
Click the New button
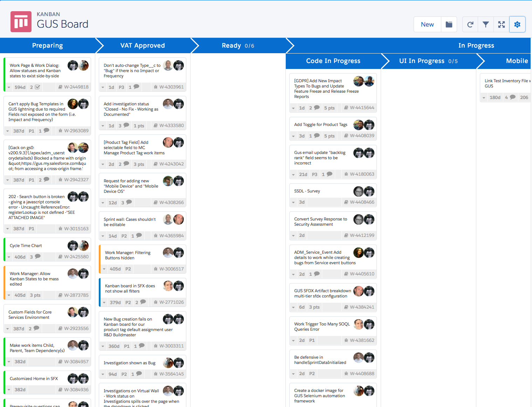[427, 24]
